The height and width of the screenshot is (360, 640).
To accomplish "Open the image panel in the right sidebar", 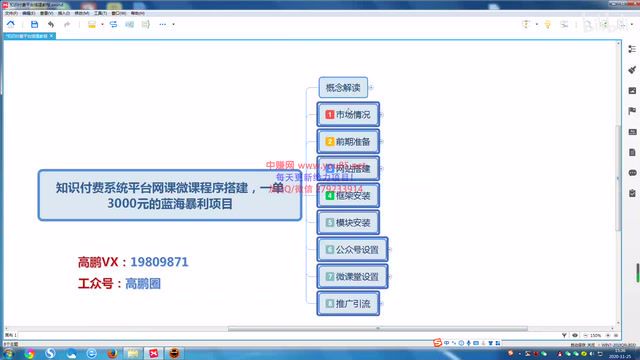I will pos(632,91).
